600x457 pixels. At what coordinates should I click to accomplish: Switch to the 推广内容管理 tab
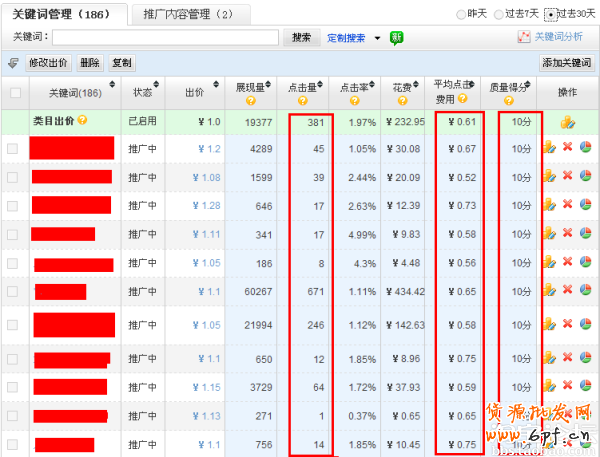188,14
